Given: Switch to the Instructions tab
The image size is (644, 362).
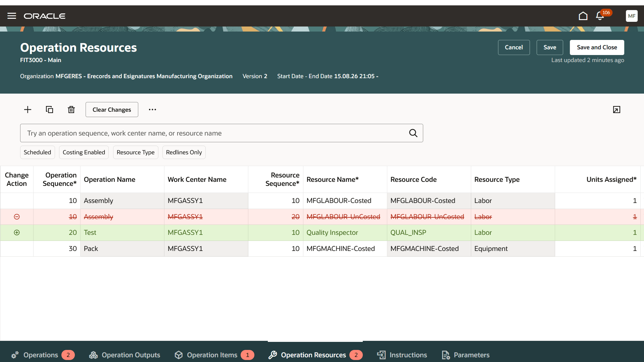Looking at the screenshot, I should pos(402,355).
